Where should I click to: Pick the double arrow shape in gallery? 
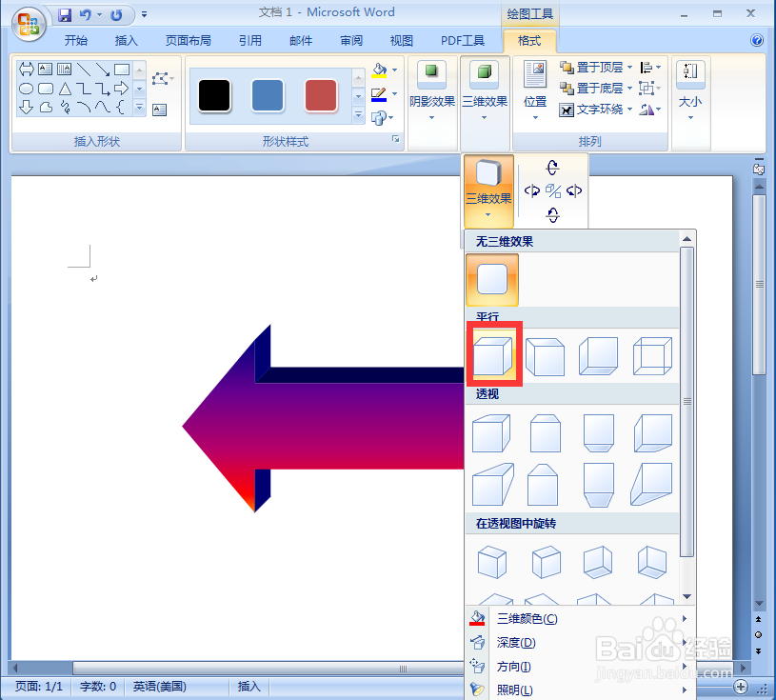pyautogui.click(x=27, y=69)
